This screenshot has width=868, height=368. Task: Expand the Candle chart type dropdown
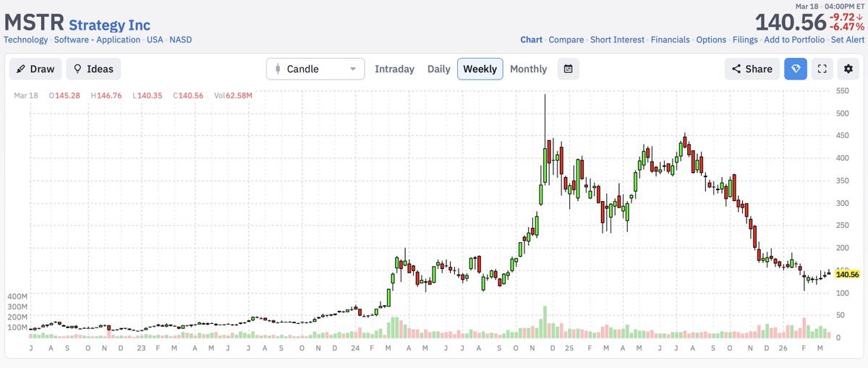(315, 69)
